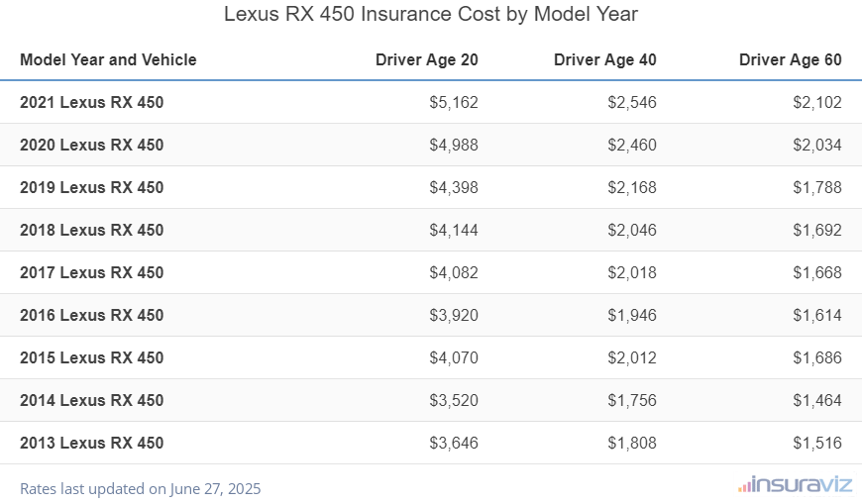
Task: Click the $1,788 value in the 2019 row
Action: coord(817,187)
